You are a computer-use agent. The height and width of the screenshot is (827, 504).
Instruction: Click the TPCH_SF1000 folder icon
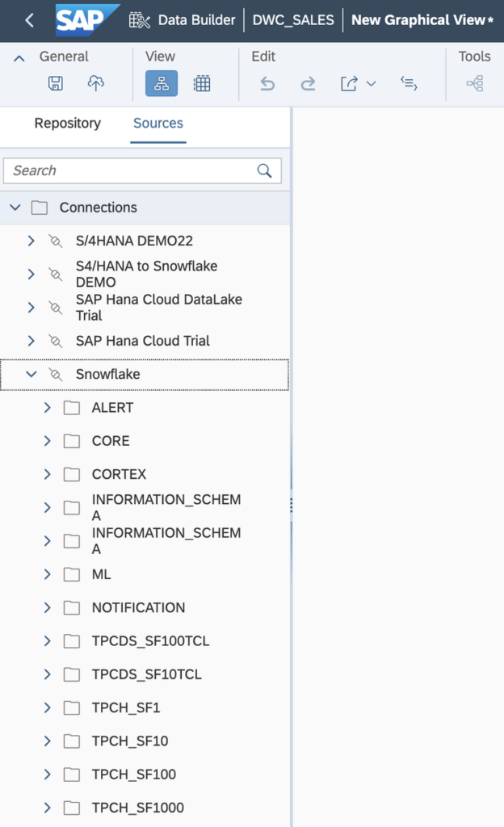(72, 808)
